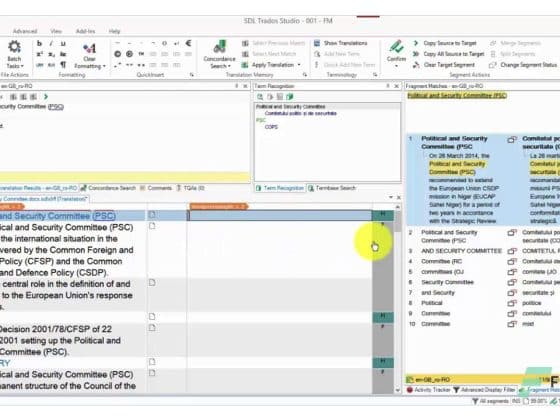Select term 'Comitetului politic și de securitate'

point(301,113)
